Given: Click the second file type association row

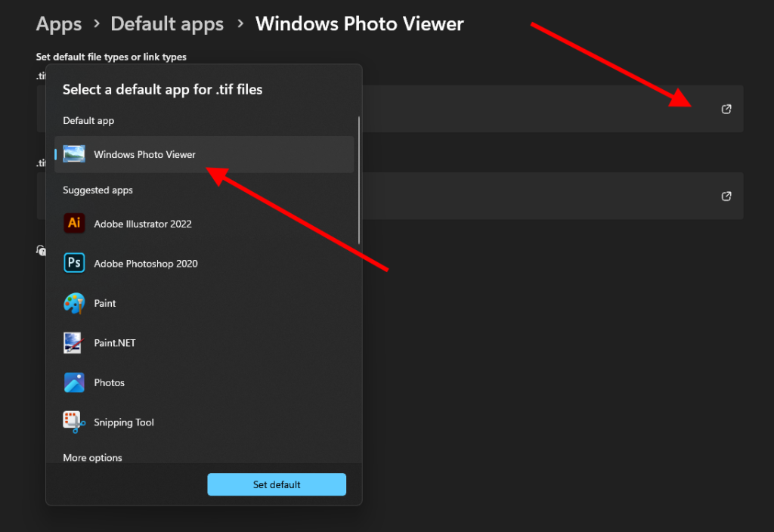Looking at the screenshot, I should pos(552,196).
